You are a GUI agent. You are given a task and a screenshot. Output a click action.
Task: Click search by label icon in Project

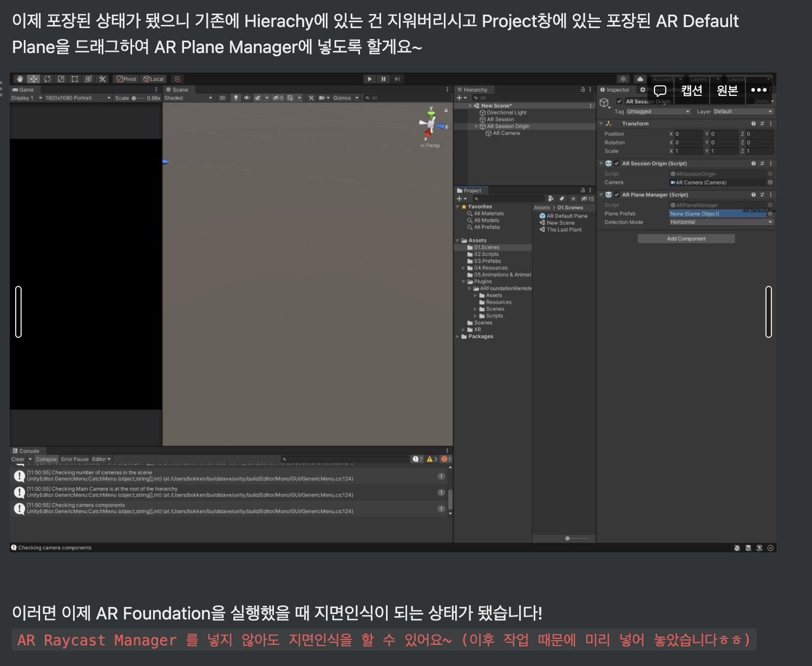coord(562,199)
